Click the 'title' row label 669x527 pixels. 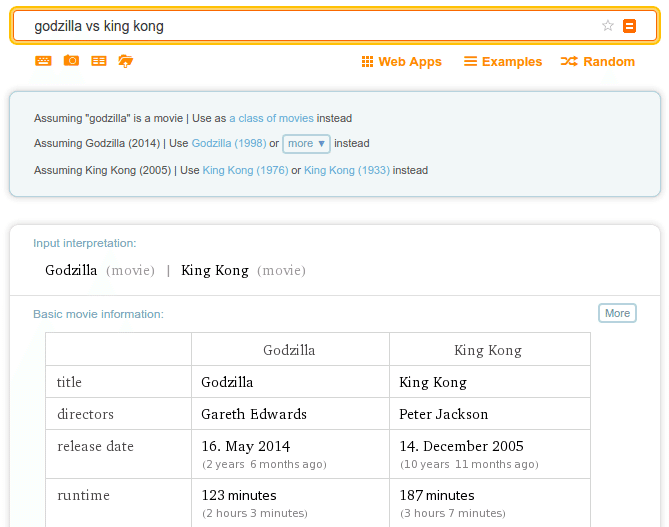tap(69, 382)
